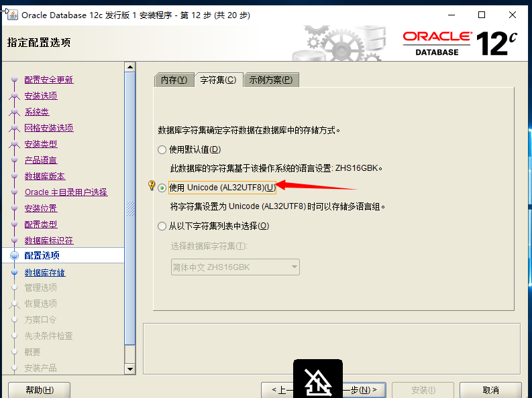Click the empty message text area below tabs
The image size is (532, 398).
point(331,348)
